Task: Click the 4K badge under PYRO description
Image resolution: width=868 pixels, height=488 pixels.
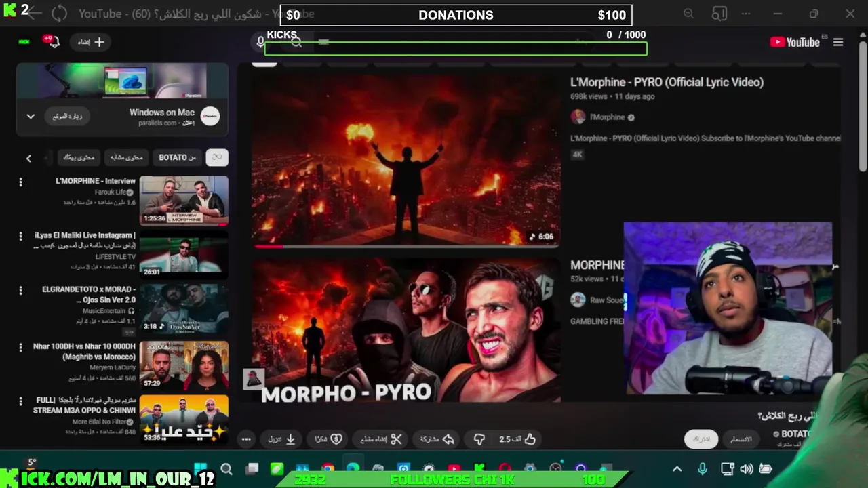Action: pyautogui.click(x=577, y=155)
